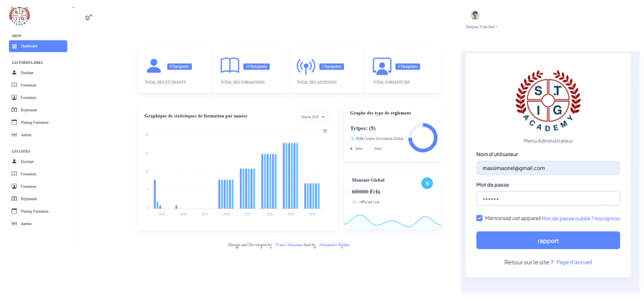Click the user profile avatar

(475, 15)
